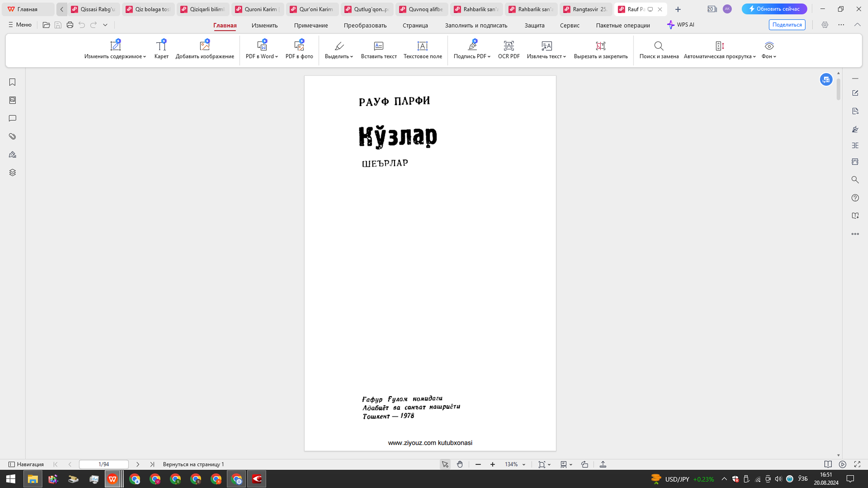The width and height of the screenshot is (868, 488).
Task: Click the help question mark icon
Action: click(855, 198)
